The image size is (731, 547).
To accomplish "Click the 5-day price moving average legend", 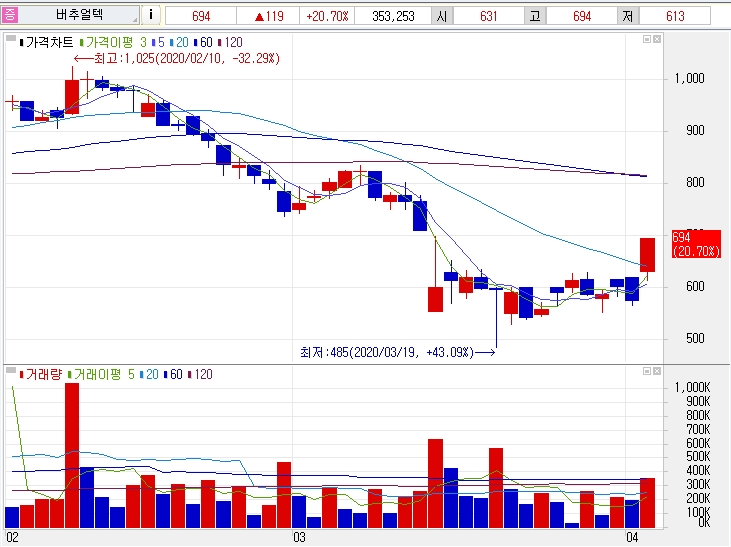I will 159,42.
